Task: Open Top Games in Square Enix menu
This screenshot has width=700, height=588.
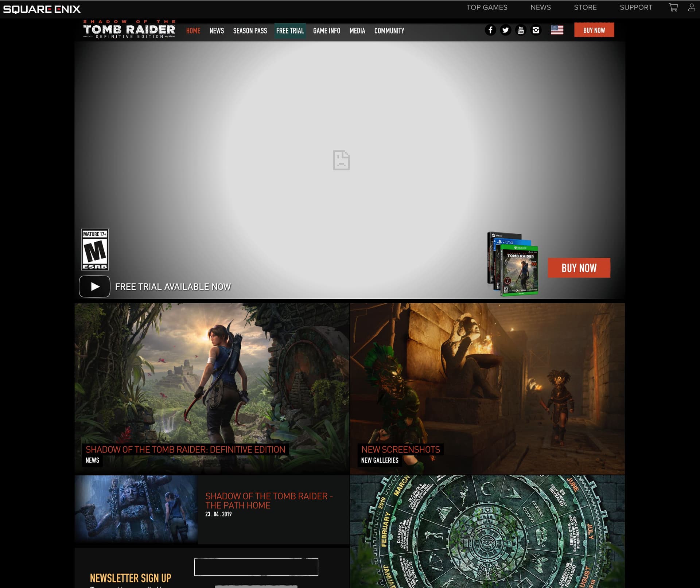Action: coord(487,7)
